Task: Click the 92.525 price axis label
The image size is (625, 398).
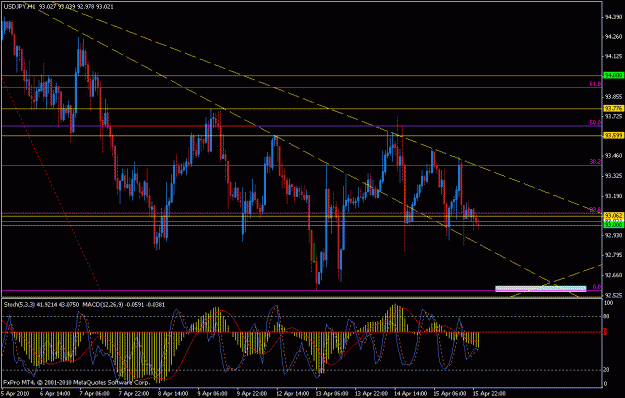Action: coord(613,295)
